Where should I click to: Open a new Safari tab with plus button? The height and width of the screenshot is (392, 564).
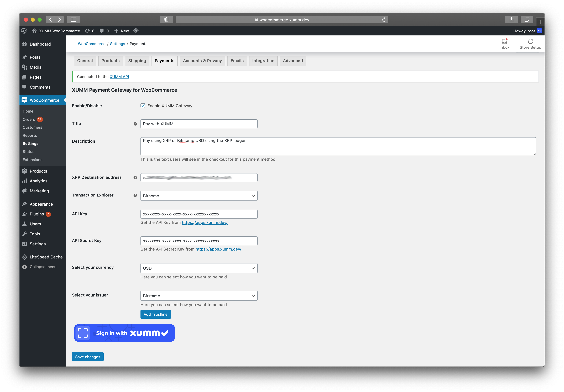[x=540, y=22]
